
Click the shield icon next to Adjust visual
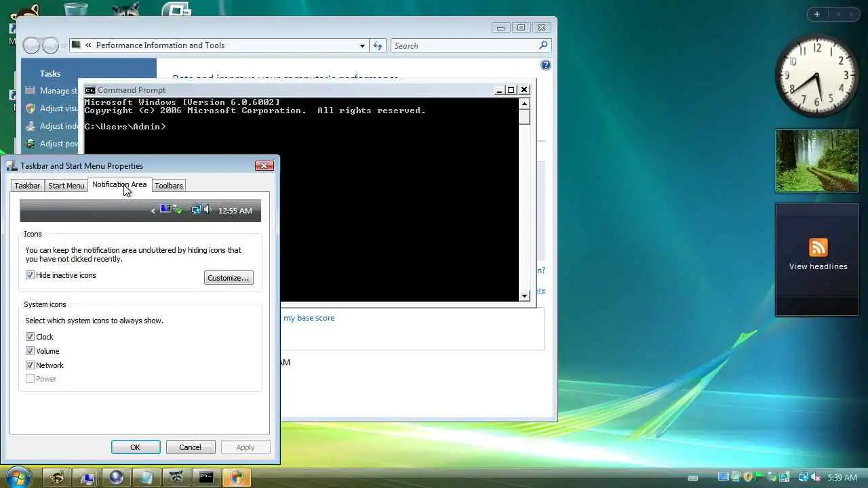[x=30, y=108]
